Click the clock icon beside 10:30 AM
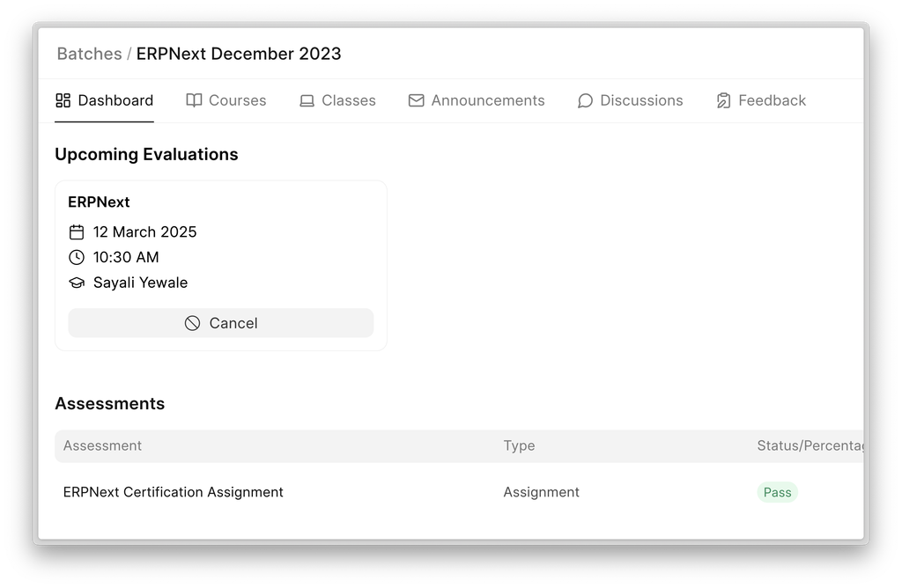This screenshot has width=902, height=588. [77, 257]
